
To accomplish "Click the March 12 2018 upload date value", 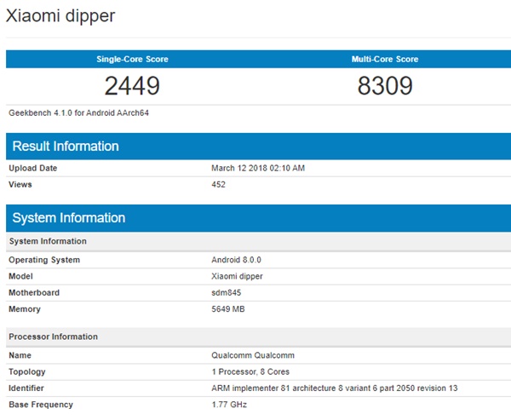I will click(x=258, y=169).
